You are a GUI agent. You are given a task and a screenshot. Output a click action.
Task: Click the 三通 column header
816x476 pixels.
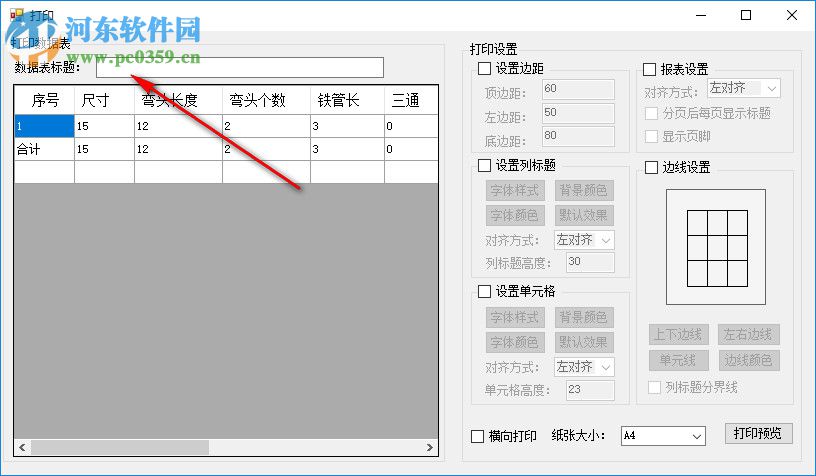pos(411,100)
